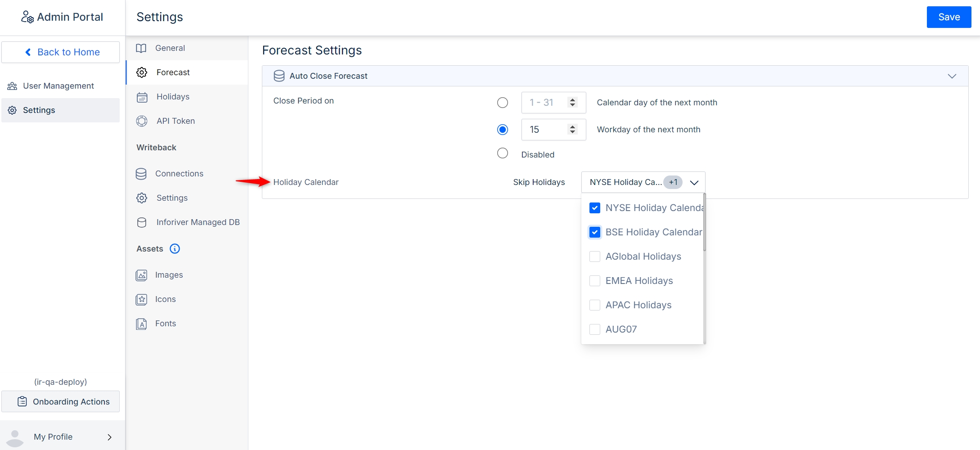The image size is (980, 450).
Task: Click the Images asset icon
Action: (141, 275)
